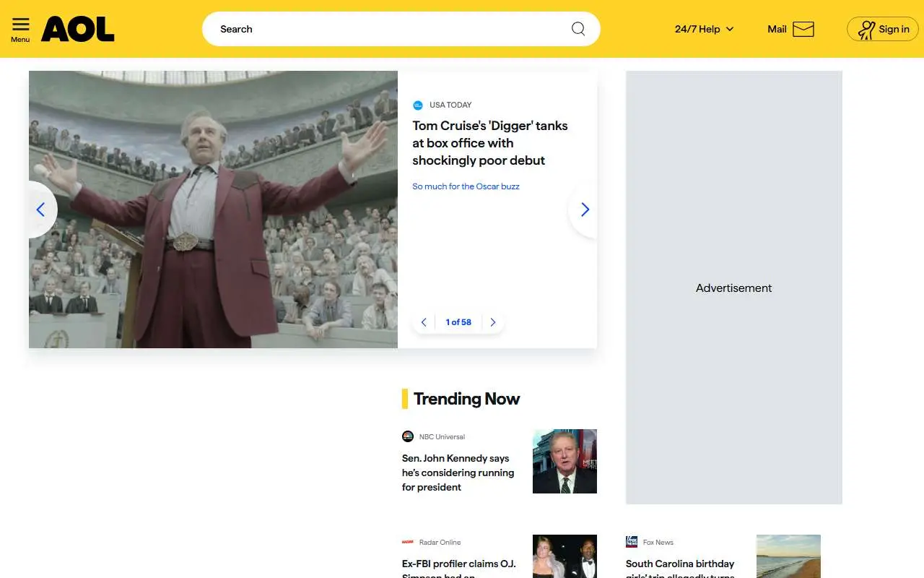
Task: Show next slide with large right arrow
Action: tap(584, 210)
